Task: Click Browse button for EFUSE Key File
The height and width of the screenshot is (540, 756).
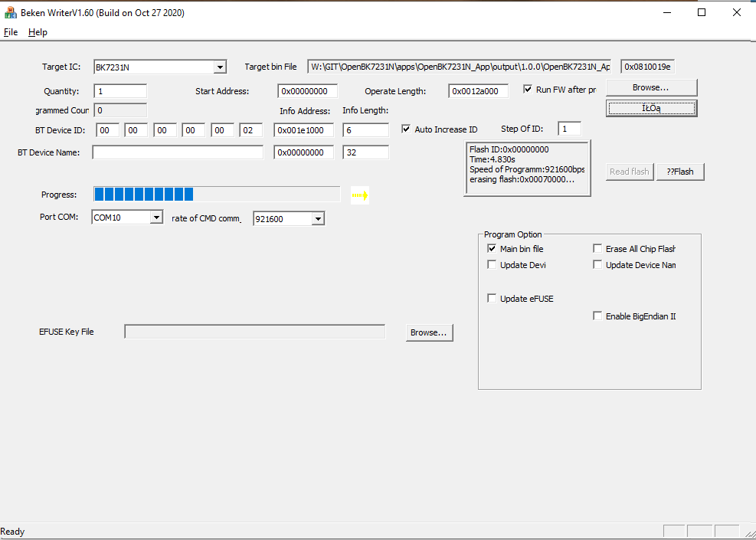Action: click(429, 332)
